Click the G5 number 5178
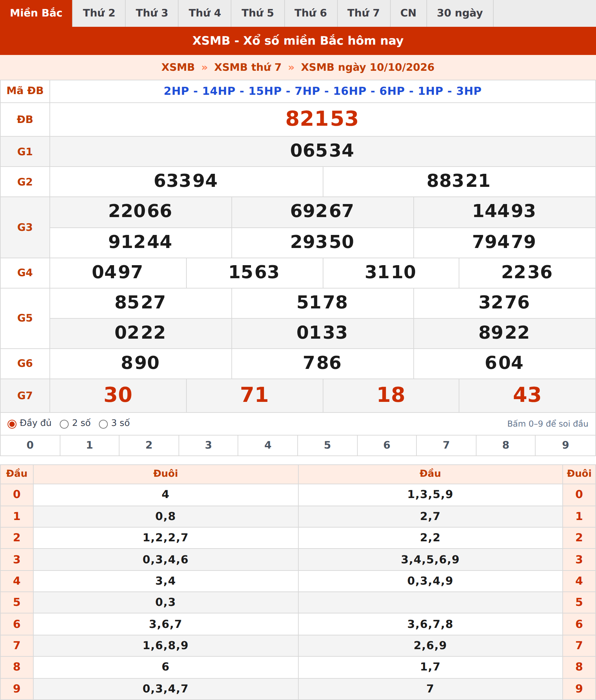 [x=322, y=303]
